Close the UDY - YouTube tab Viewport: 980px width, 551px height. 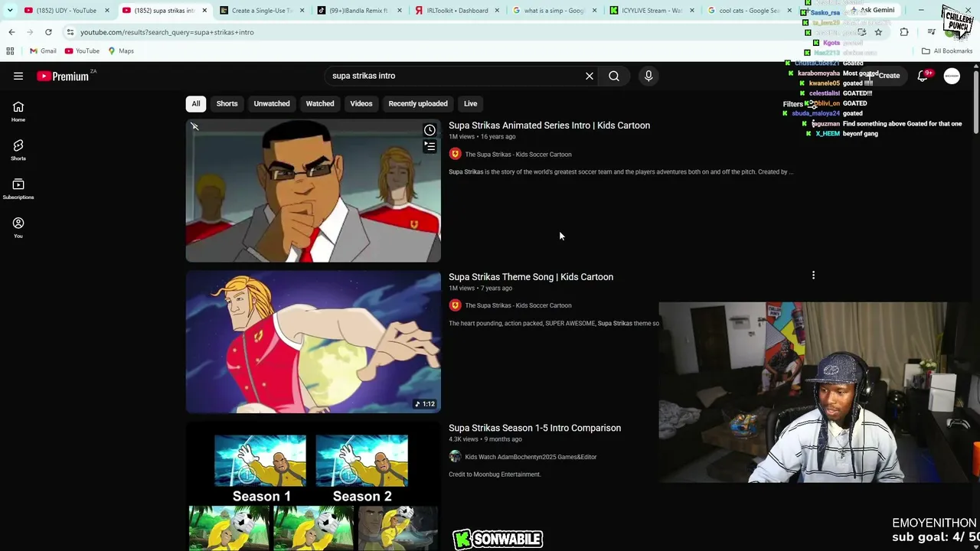coord(107,11)
